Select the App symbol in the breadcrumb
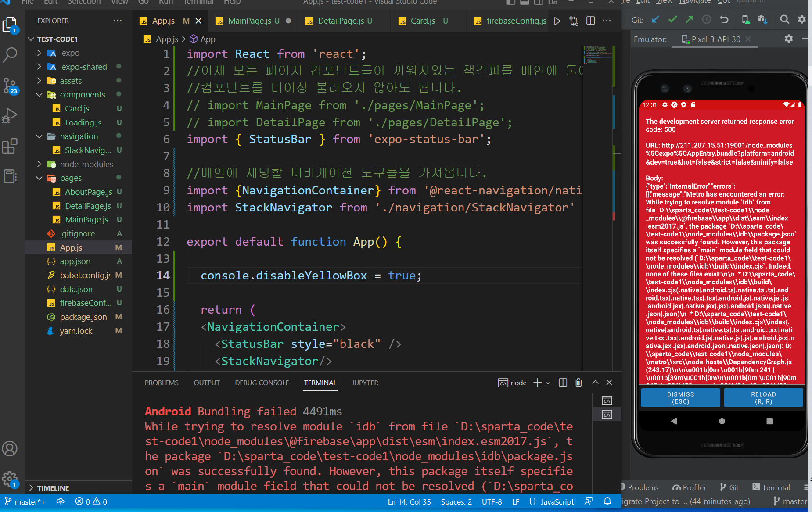The image size is (812, 512). [x=203, y=39]
